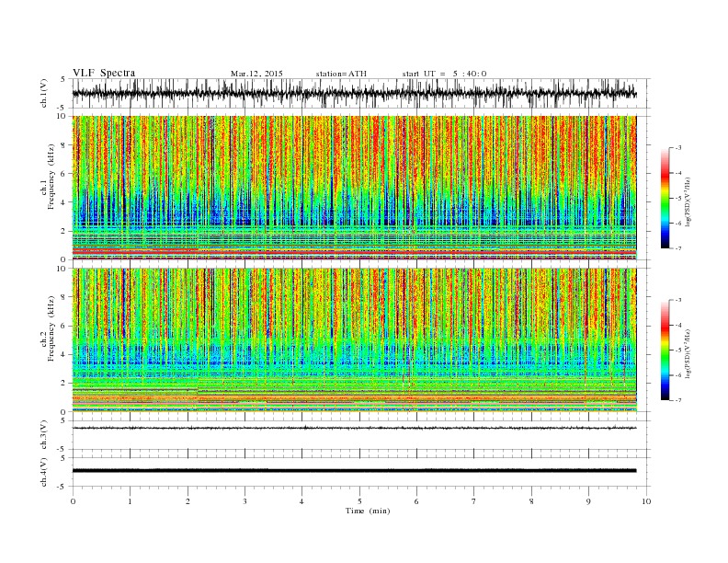Click time axis tick label '2'
Image resolution: width=728 pixels, height=563 pixels.
[x=188, y=501]
